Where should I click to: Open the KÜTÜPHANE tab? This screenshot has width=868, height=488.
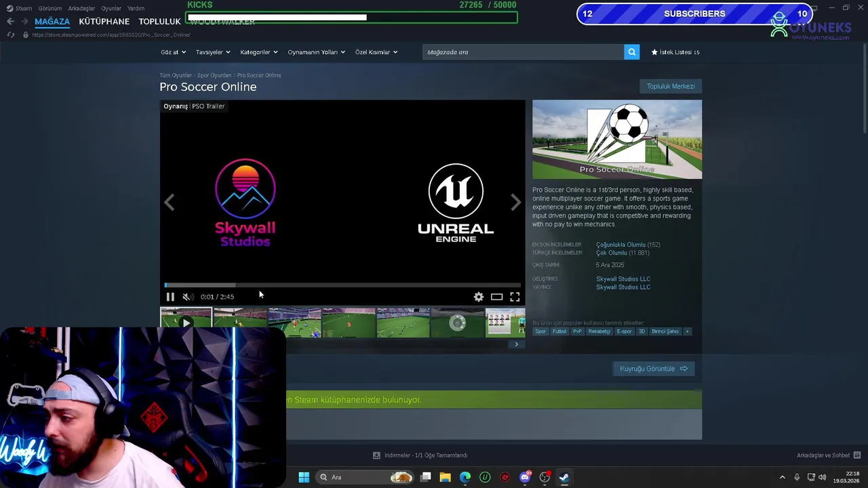coord(104,22)
